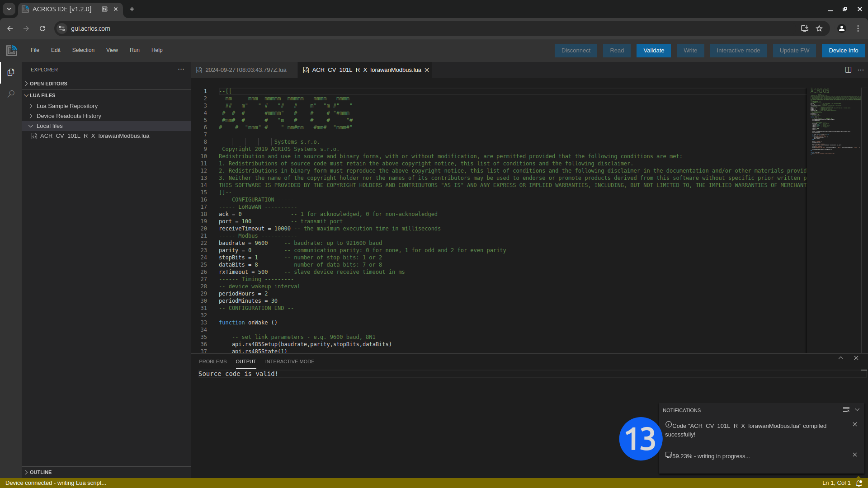Maximize the output panel with chevron
The height and width of the screenshot is (488, 868).
click(841, 358)
